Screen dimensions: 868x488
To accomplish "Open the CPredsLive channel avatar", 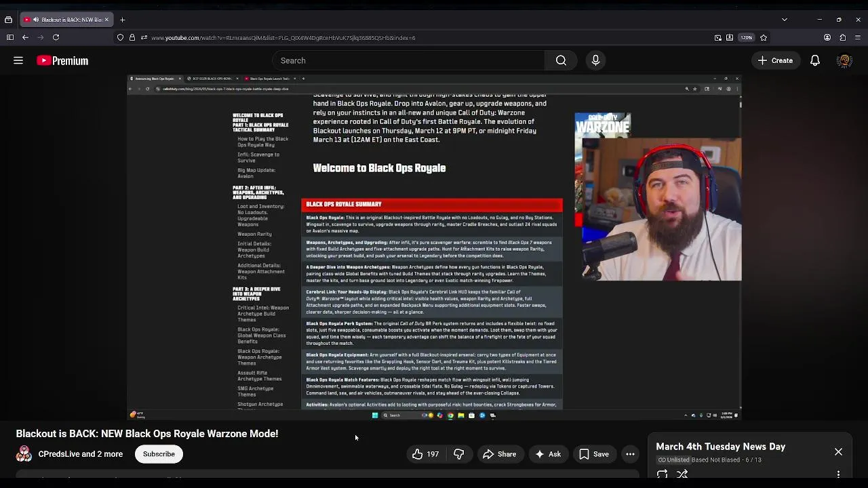I will coord(24,454).
